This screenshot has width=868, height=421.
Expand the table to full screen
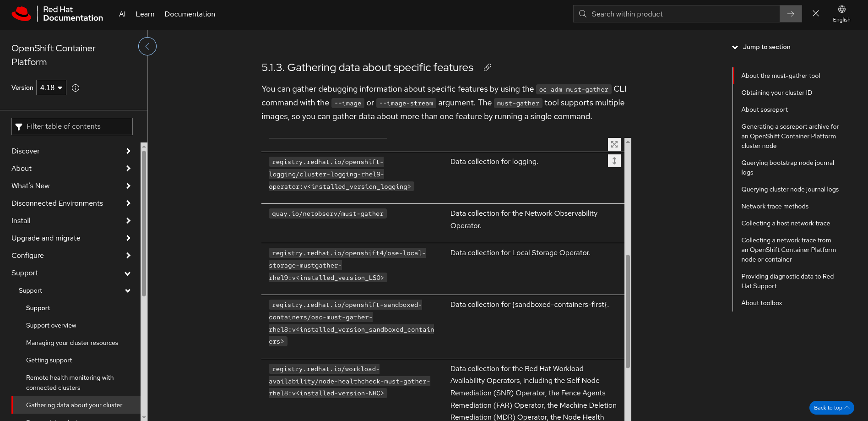614,144
